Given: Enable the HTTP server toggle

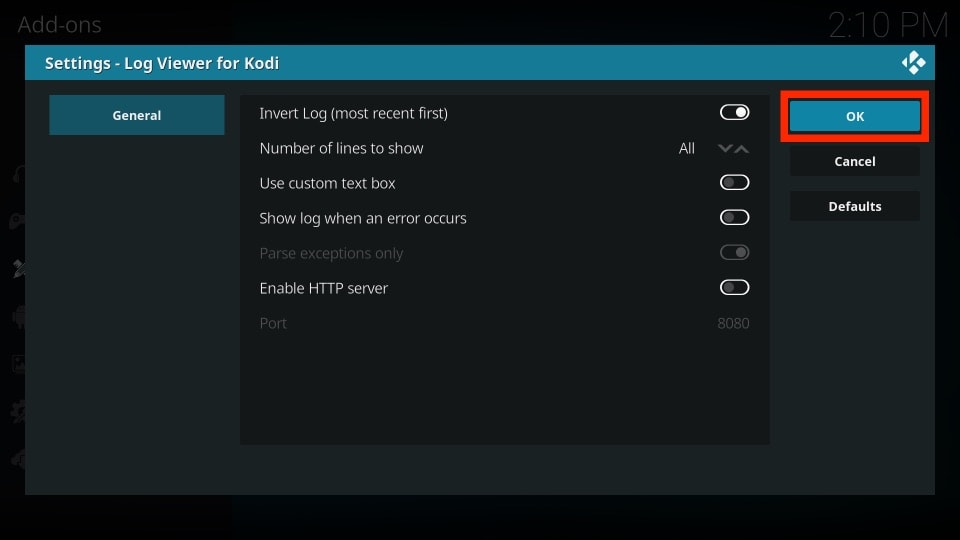Looking at the screenshot, I should pyautogui.click(x=734, y=288).
